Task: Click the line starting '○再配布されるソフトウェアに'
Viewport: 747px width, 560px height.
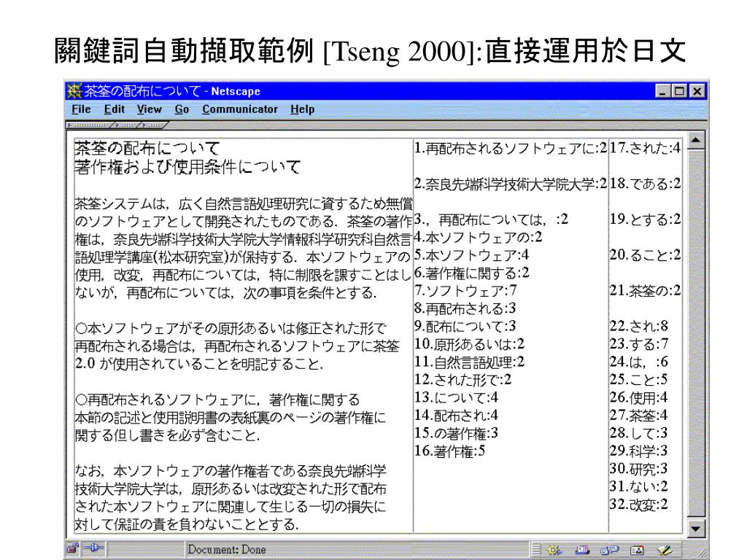Action: point(217,400)
